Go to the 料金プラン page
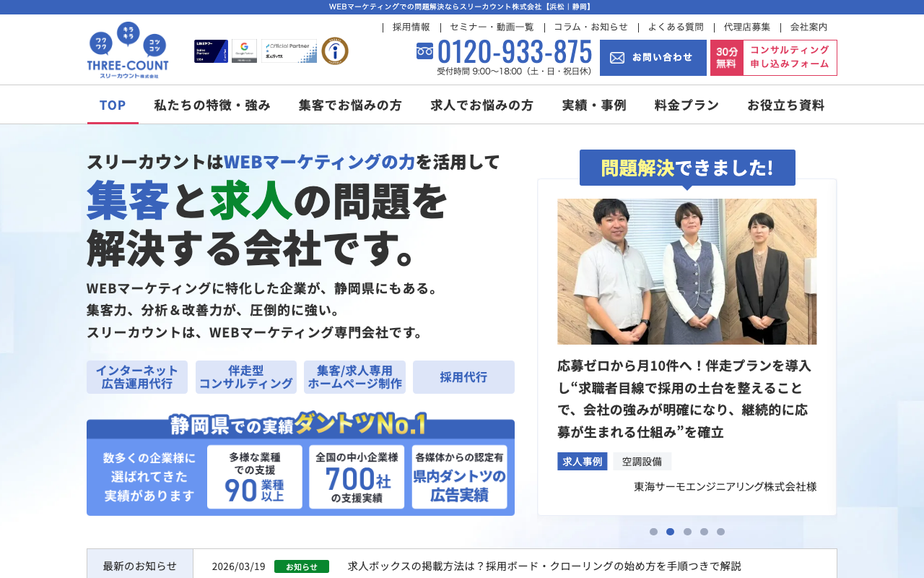This screenshot has height=578, width=924. pyautogui.click(x=687, y=105)
